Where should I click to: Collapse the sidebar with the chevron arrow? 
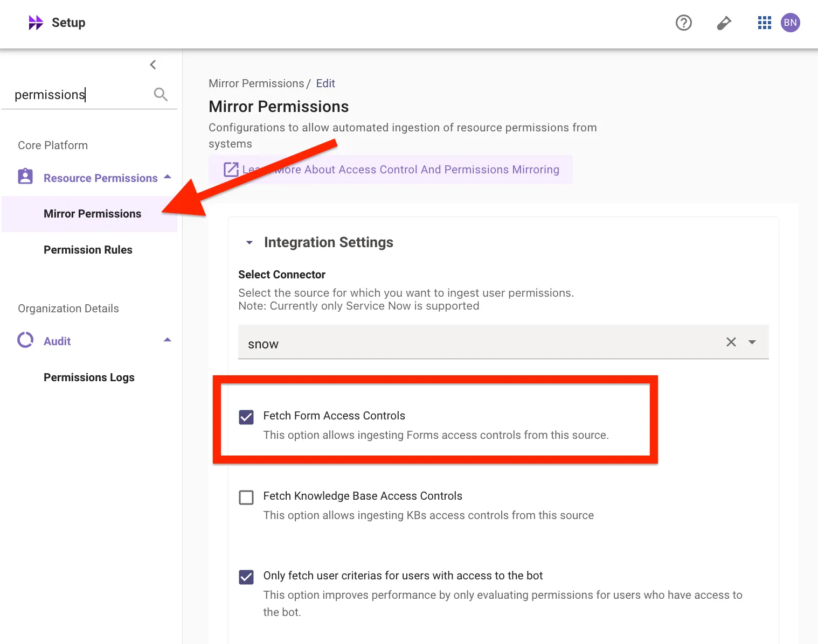pyautogui.click(x=153, y=65)
